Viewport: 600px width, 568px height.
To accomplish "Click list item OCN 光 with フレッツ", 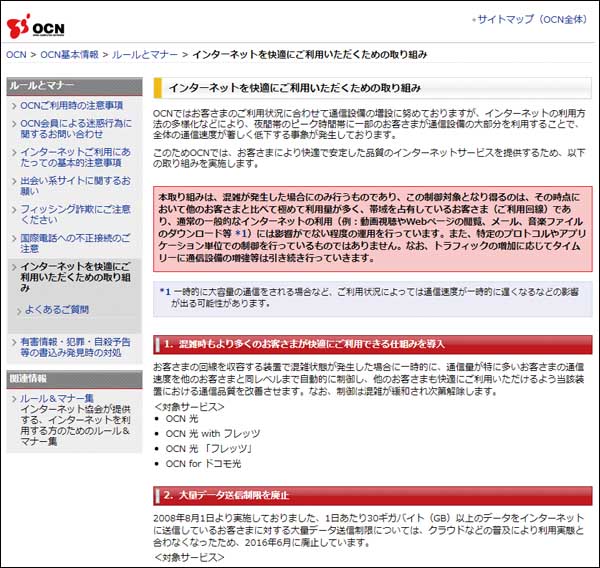I will (213, 434).
